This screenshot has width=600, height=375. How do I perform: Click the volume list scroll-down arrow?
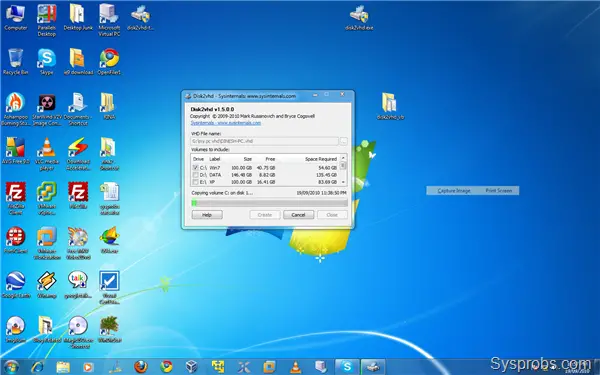click(x=343, y=182)
